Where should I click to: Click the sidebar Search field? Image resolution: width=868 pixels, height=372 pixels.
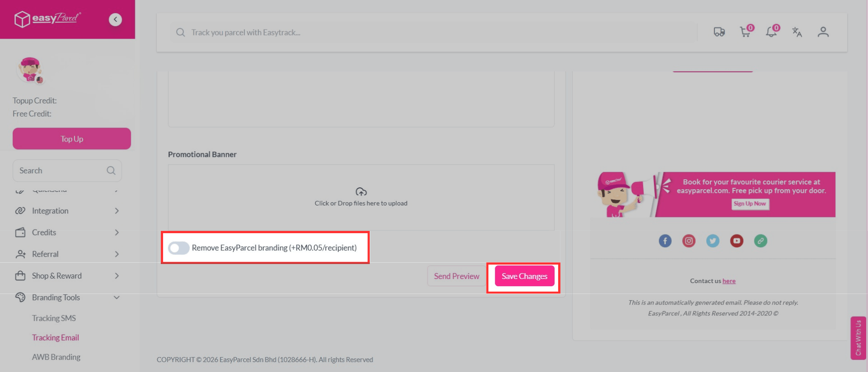click(x=67, y=171)
